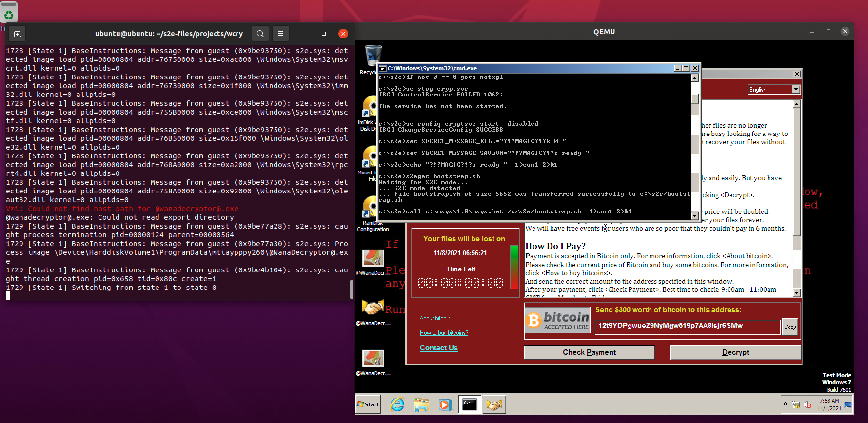Switch to cmd.exe taskbar button
The width and height of the screenshot is (868, 423).
point(470,404)
